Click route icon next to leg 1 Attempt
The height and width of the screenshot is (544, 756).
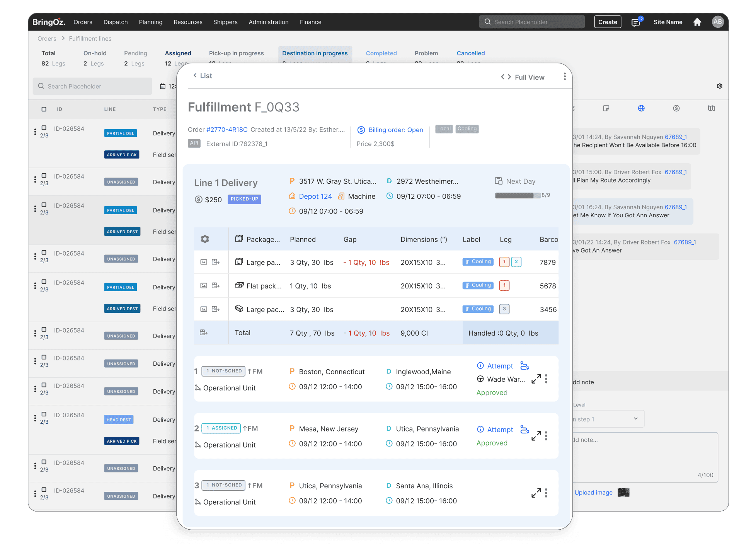(x=524, y=366)
